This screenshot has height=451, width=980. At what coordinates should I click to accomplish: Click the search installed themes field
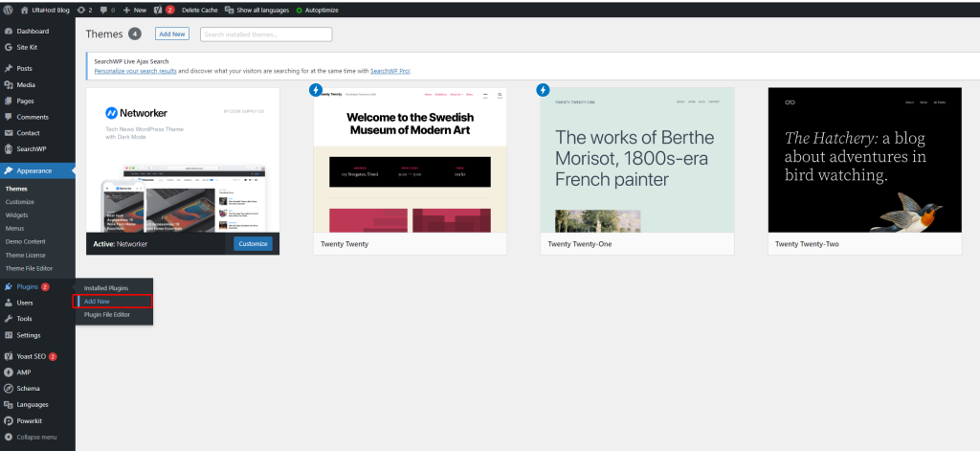pyautogui.click(x=265, y=34)
